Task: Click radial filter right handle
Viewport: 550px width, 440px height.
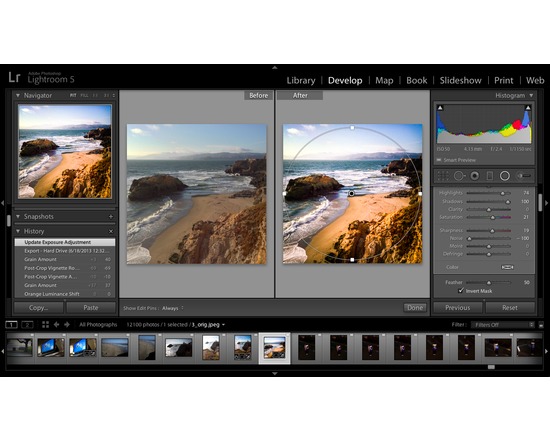Action: tap(420, 193)
